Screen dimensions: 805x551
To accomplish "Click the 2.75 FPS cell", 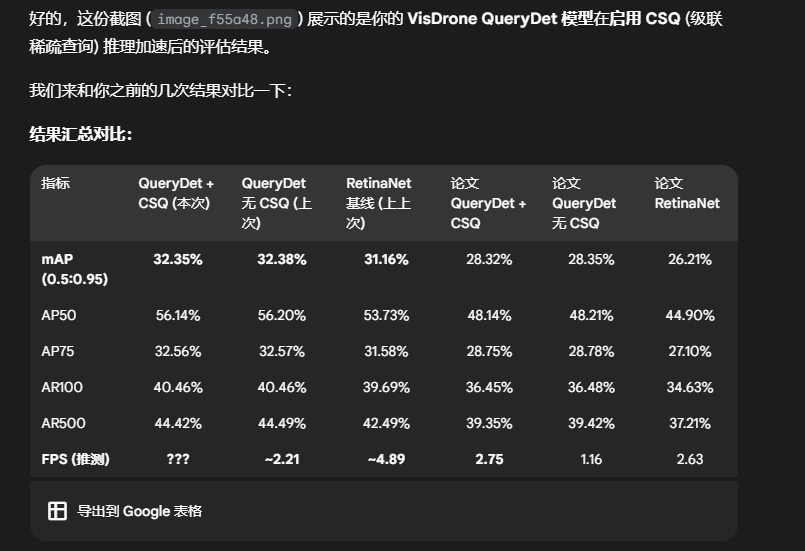I will coord(488,460).
